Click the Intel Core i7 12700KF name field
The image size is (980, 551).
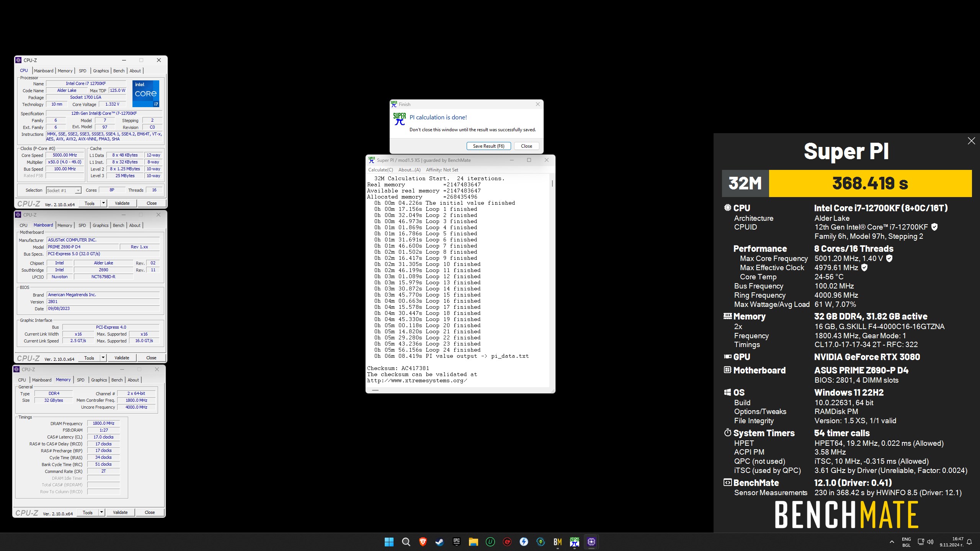86,83
